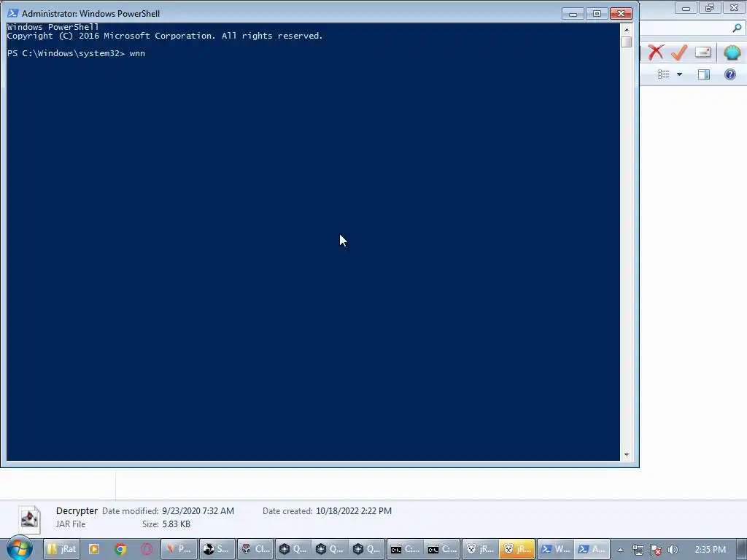The image size is (747, 560).
Task: Close the Explorer window behind PowerShell
Action: point(734,7)
